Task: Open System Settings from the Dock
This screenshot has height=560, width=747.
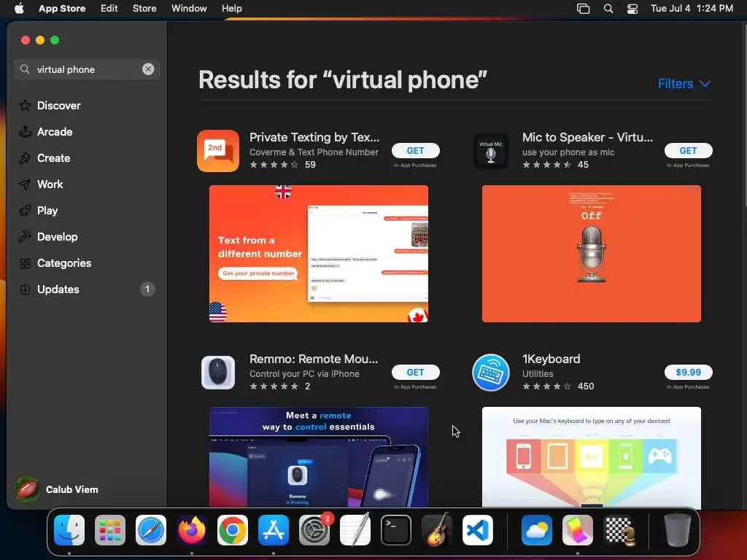Action: coord(314,530)
